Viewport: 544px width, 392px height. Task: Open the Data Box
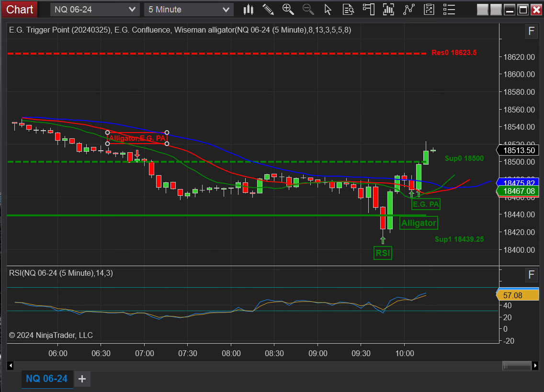(x=348, y=9)
